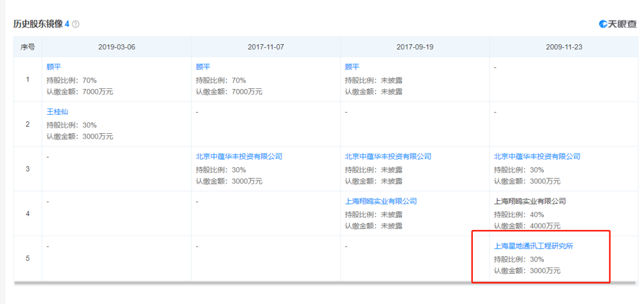The height and width of the screenshot is (304, 644).
Task: Click 认缴金额:3000万元 under 北京中蕴华丰 in 2009-11-23
Action: 527,181
